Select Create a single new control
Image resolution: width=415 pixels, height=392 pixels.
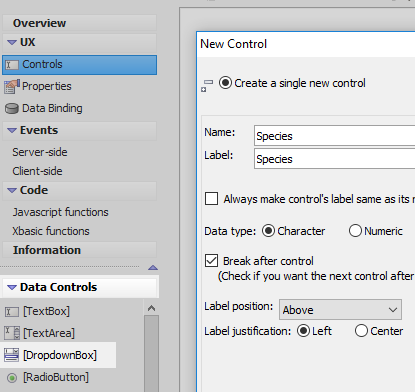(225, 83)
